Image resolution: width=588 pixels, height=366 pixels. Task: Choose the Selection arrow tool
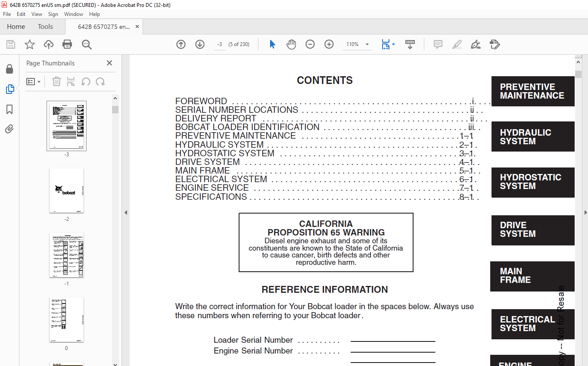pyautogui.click(x=272, y=44)
